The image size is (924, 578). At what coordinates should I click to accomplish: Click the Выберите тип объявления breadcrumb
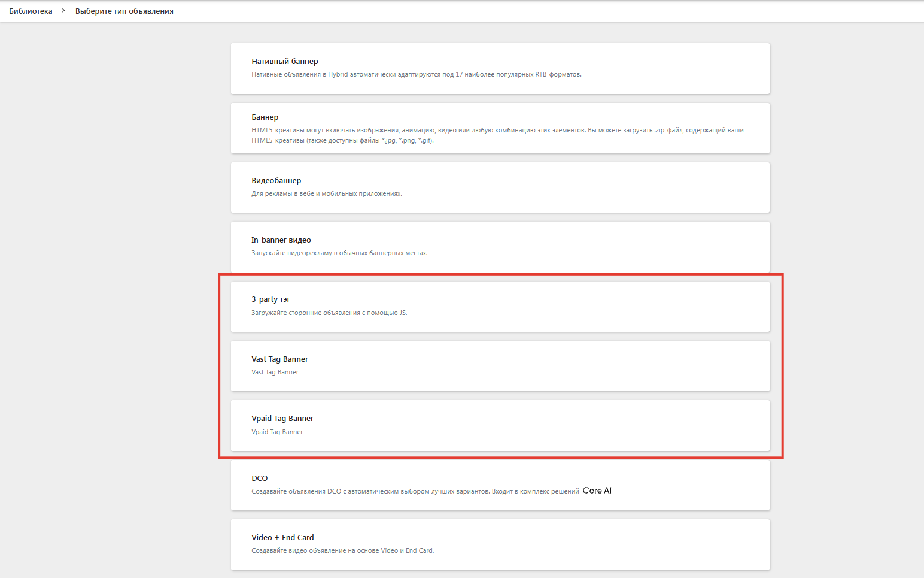(x=124, y=11)
